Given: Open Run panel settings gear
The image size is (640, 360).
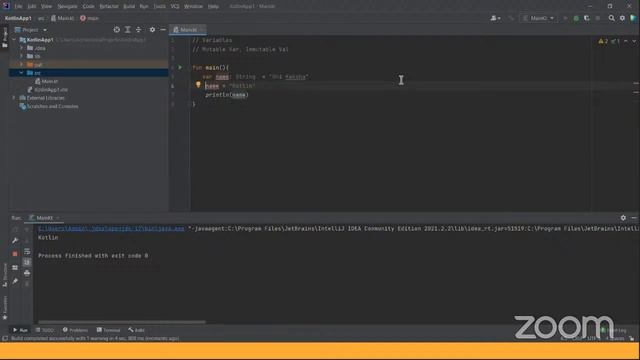Looking at the screenshot, I should [x=623, y=218].
